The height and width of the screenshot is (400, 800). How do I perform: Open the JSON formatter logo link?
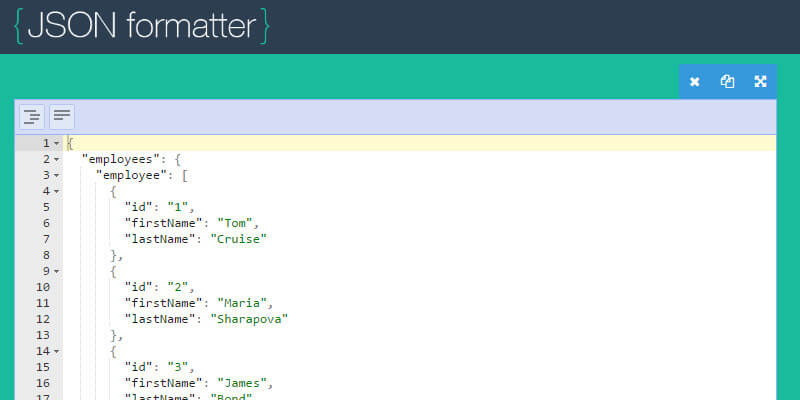click(142, 27)
